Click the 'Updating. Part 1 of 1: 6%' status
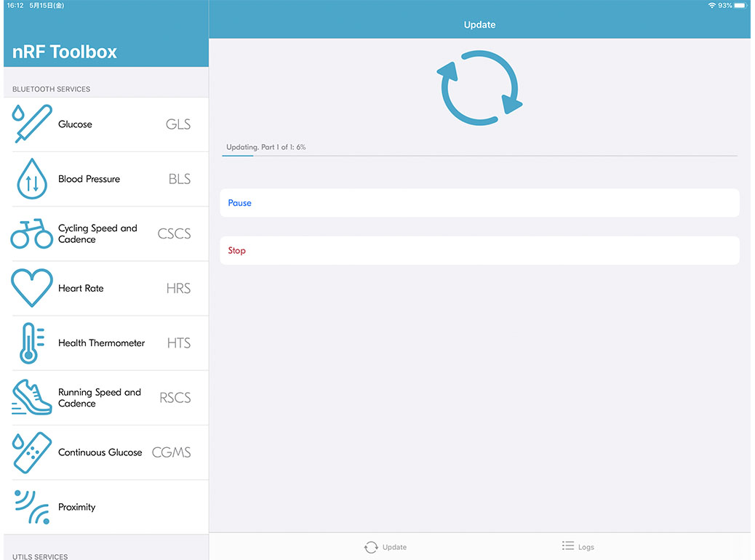This screenshot has height=560, width=755. 265,147
